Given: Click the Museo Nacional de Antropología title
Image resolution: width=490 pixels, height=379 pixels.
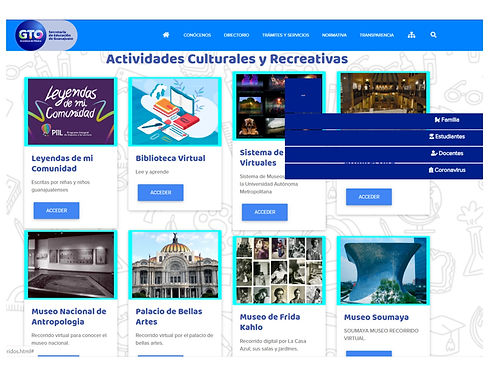Looking at the screenshot, I should (69, 316).
